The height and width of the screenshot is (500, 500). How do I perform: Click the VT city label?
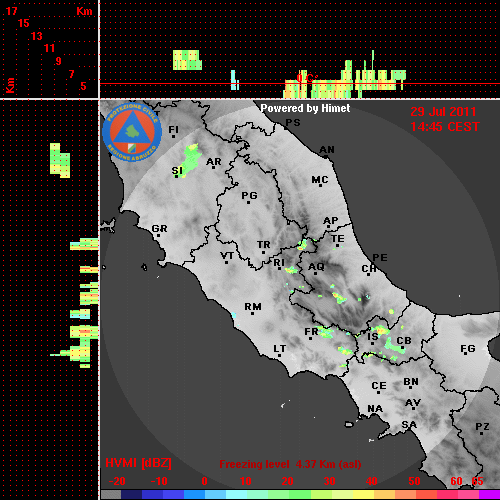coord(227,256)
